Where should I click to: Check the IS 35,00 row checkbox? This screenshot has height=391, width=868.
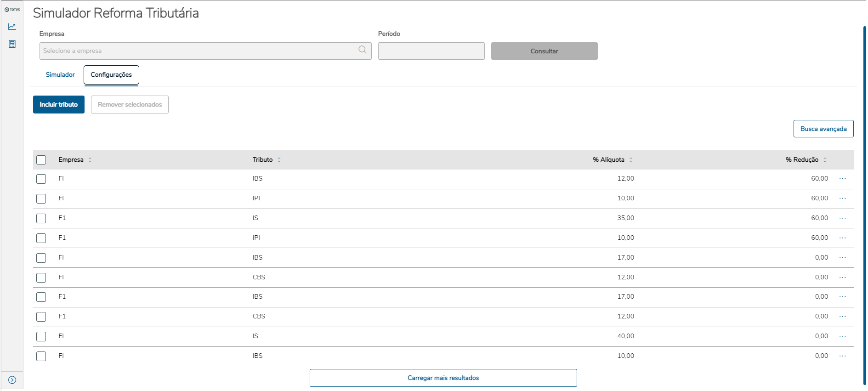(41, 218)
